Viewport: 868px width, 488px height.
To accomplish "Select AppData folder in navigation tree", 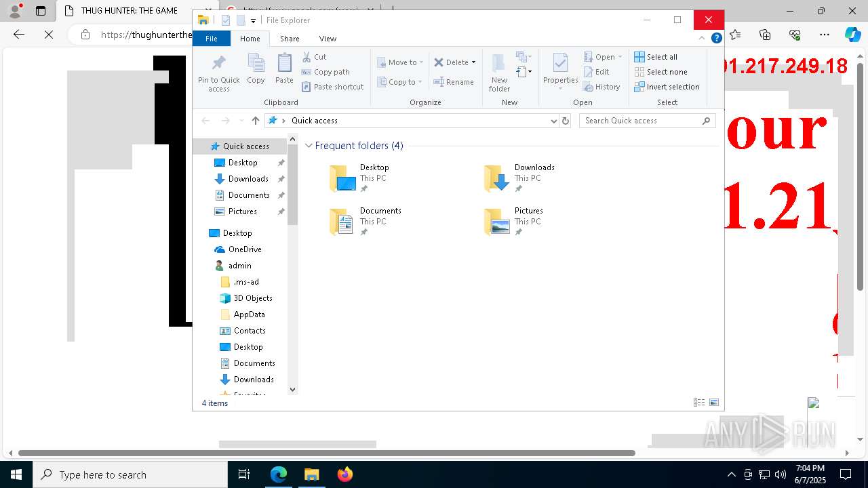I will click(x=249, y=314).
